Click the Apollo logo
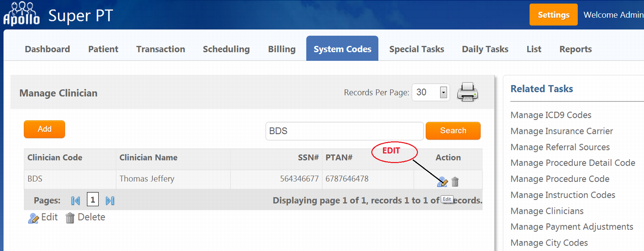Screen dimensions: 644x251 coord(21,14)
